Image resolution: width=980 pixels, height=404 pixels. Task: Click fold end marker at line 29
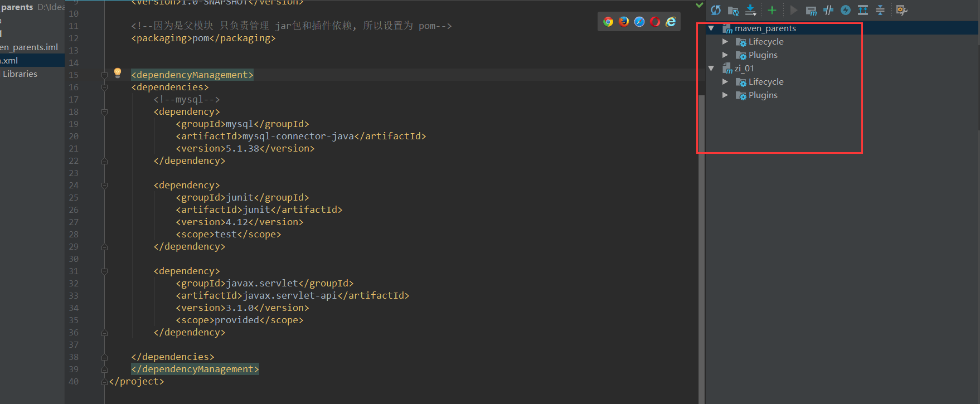point(104,246)
